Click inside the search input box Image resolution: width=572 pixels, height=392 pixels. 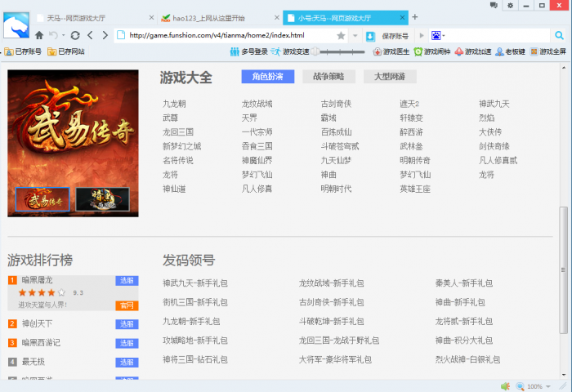tap(498, 35)
